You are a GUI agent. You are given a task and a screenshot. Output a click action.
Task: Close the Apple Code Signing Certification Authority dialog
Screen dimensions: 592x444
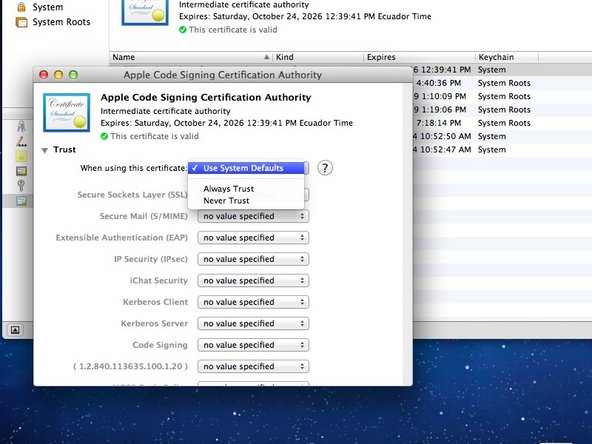[x=44, y=75]
